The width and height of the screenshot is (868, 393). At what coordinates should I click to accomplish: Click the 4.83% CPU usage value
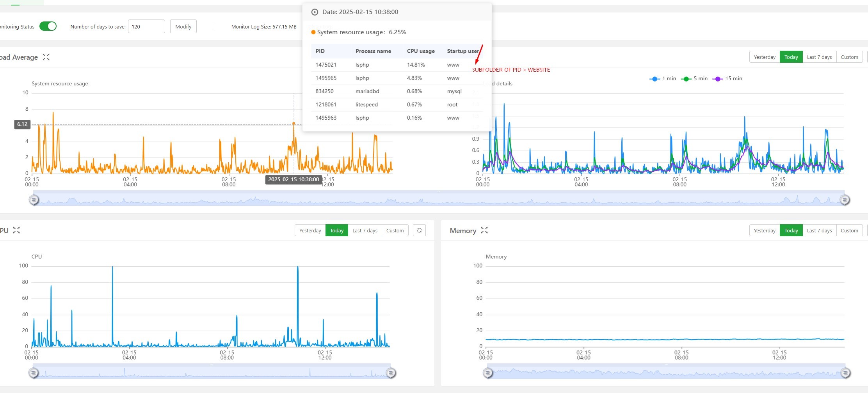point(414,78)
